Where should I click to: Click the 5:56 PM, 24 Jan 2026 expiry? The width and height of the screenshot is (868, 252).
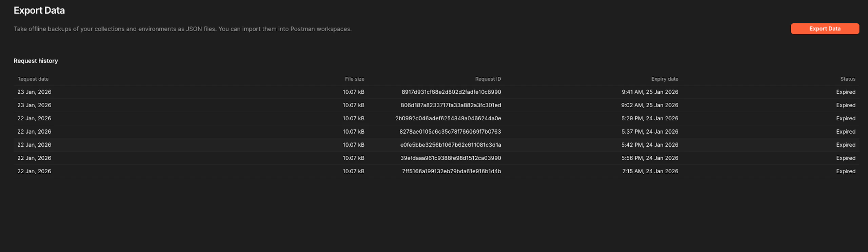[649, 158]
